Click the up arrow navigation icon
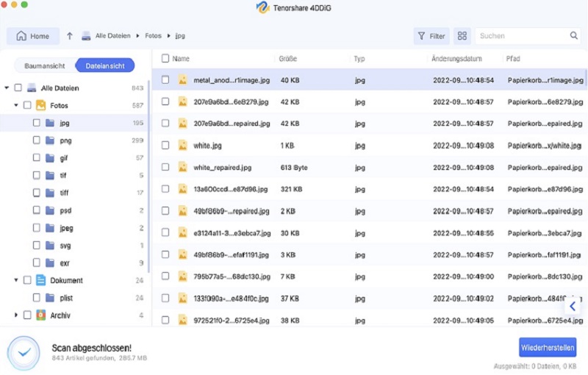 [x=70, y=36]
